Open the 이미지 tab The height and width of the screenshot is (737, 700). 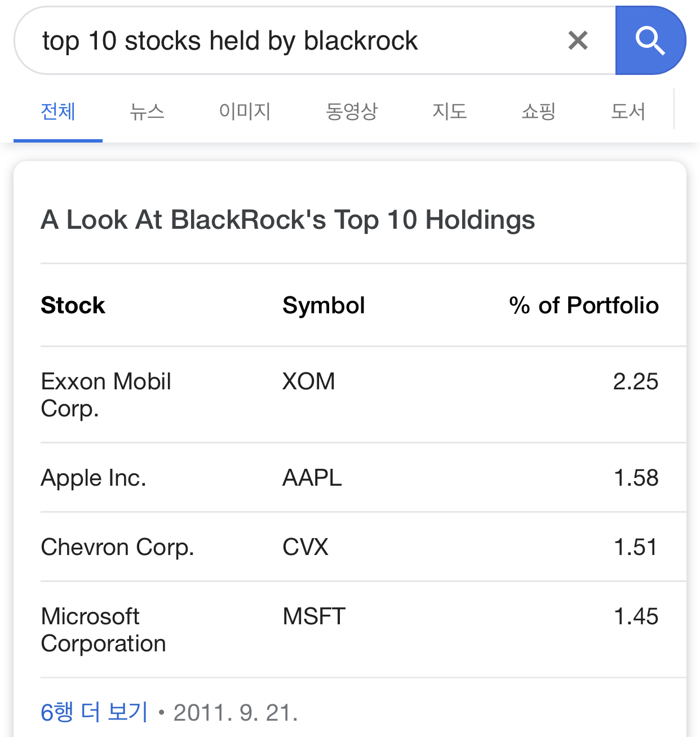[245, 112]
